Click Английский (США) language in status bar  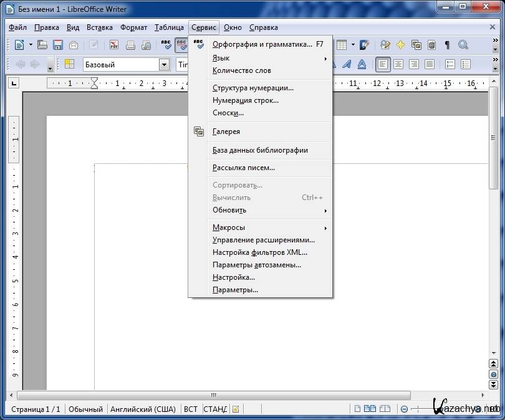[x=143, y=409]
